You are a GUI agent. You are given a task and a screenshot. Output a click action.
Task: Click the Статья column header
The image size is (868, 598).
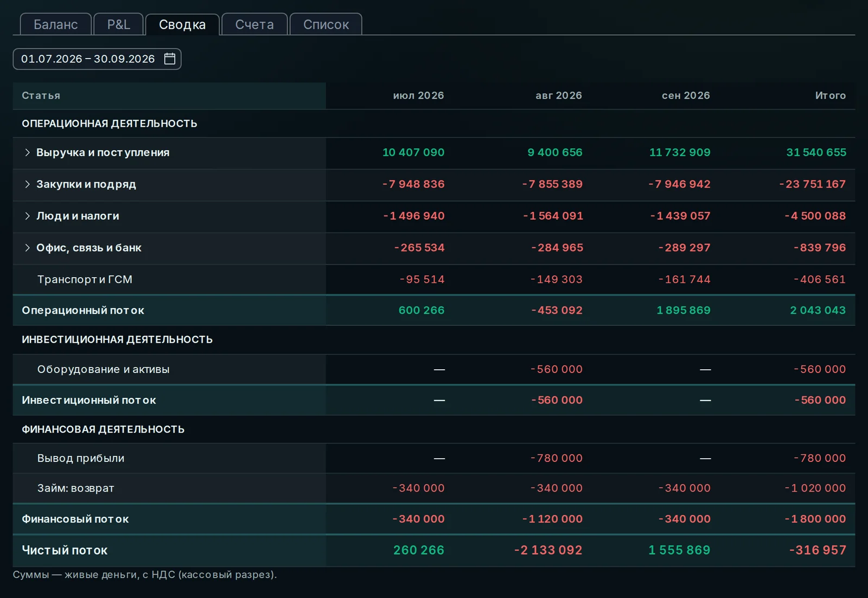click(41, 95)
